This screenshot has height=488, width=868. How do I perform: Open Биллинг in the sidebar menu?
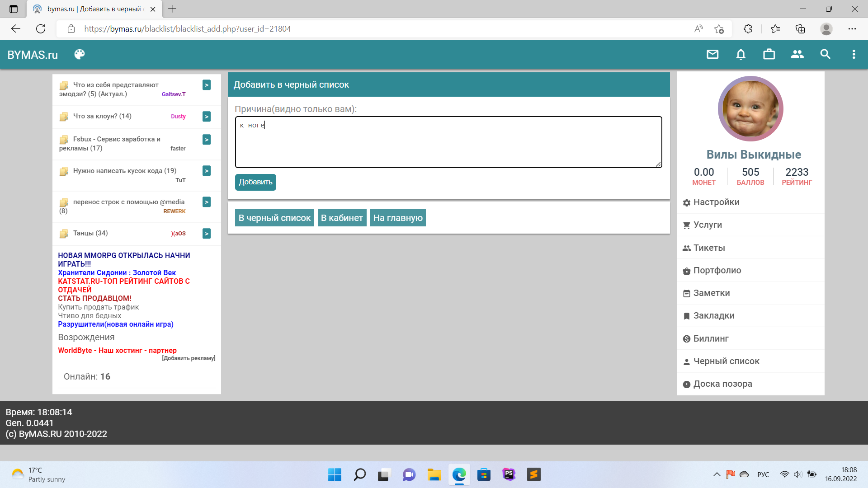[711, 338]
